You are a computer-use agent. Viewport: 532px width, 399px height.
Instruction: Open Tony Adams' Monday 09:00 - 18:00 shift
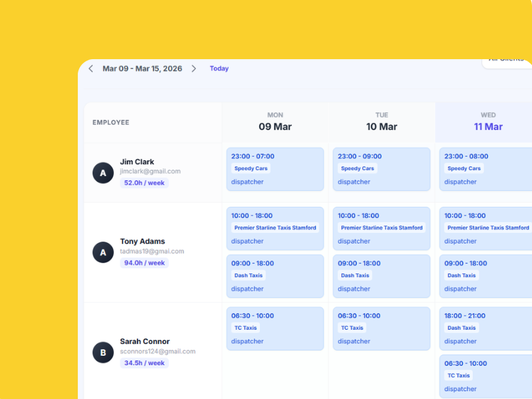(x=275, y=276)
